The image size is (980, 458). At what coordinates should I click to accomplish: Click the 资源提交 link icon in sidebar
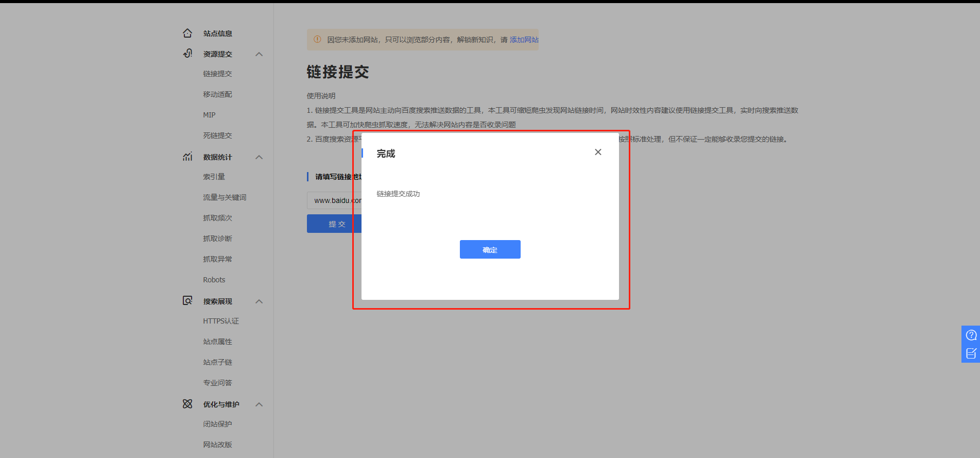click(x=187, y=54)
